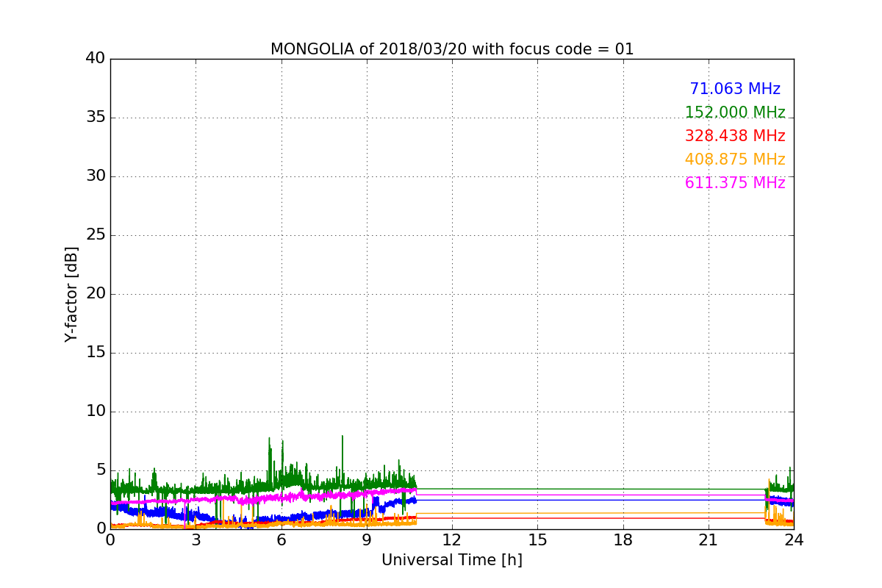The height and width of the screenshot is (588, 882).
Task: Click the y-axis tick value 5
Action: pos(100,470)
